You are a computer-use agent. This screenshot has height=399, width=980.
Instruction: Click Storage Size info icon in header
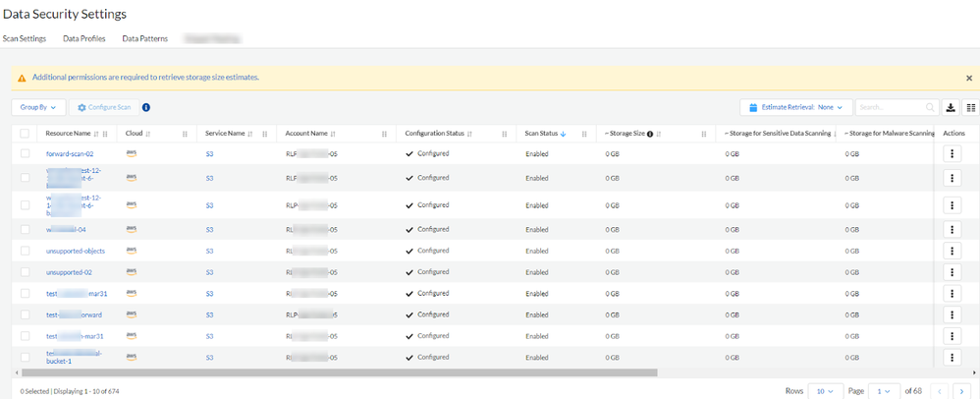[650, 134]
